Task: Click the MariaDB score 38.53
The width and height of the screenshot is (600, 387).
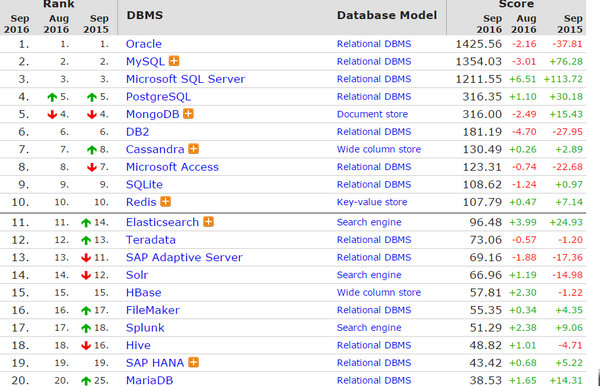Action: click(486, 380)
